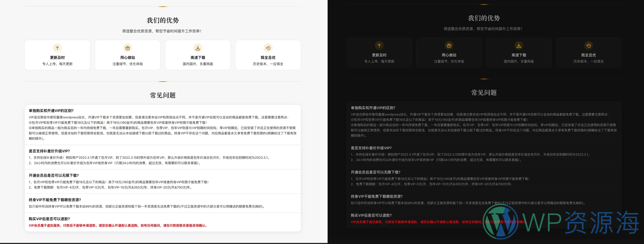
Task: Click the 高速下载 feature card
Action: click(x=198, y=55)
